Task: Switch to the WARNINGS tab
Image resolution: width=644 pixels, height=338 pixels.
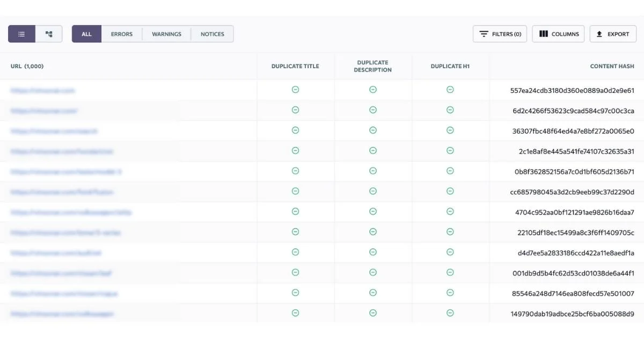Action: (x=166, y=34)
